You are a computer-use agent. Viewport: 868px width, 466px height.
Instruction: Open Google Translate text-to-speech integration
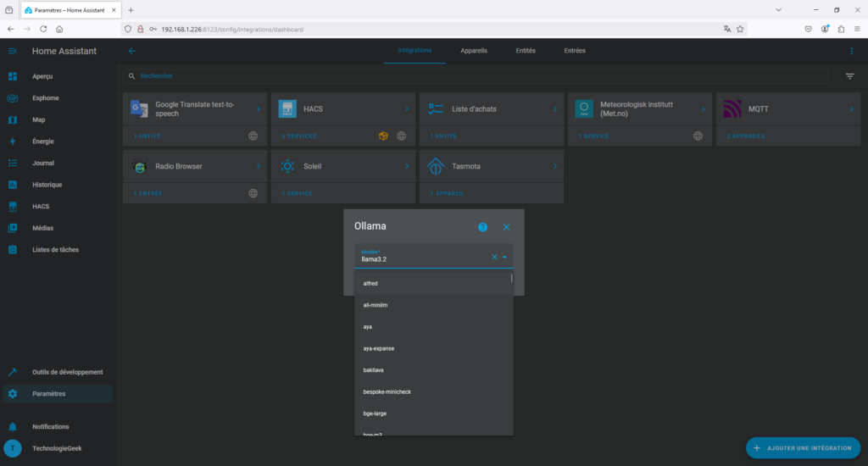tap(195, 109)
